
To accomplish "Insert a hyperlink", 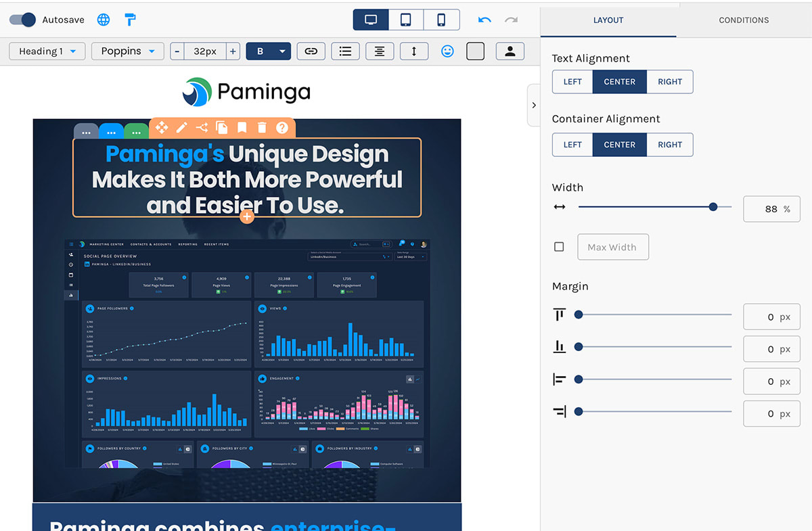I will click(311, 51).
